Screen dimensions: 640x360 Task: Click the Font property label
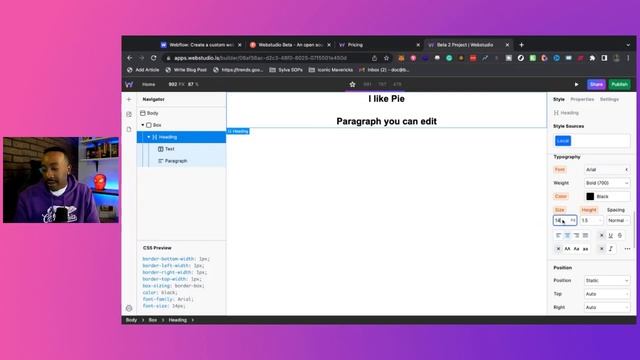point(560,169)
